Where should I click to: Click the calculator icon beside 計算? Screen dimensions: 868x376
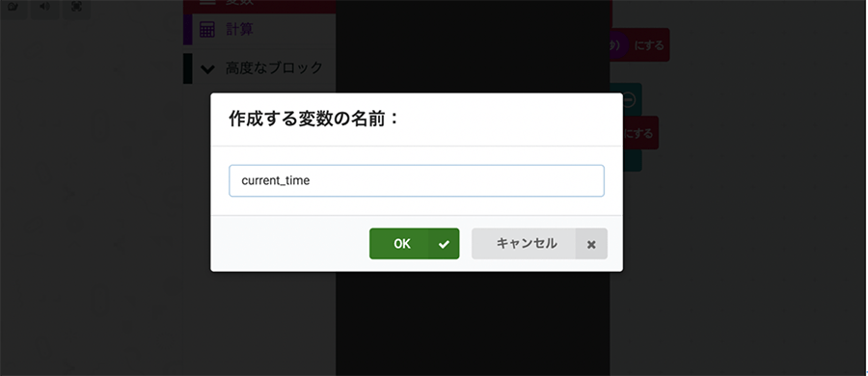click(x=206, y=30)
